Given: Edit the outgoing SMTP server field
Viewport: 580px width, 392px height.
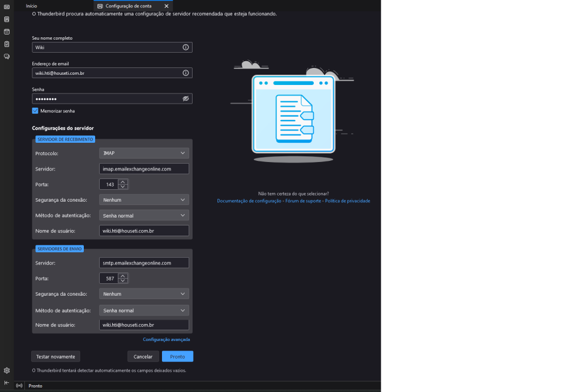Looking at the screenshot, I should [x=144, y=263].
